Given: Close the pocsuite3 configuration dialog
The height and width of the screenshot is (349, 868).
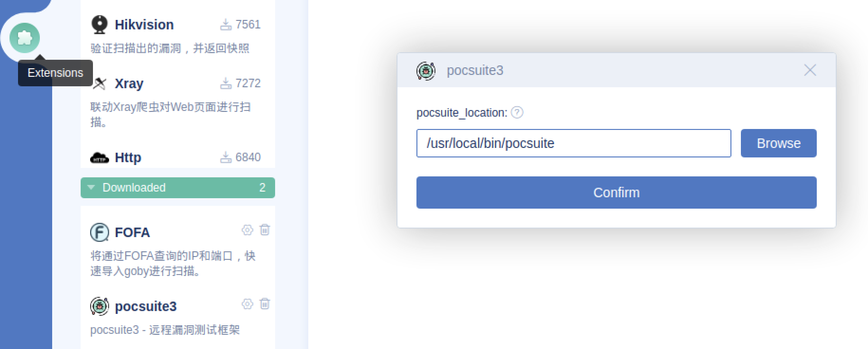Looking at the screenshot, I should click(x=810, y=70).
